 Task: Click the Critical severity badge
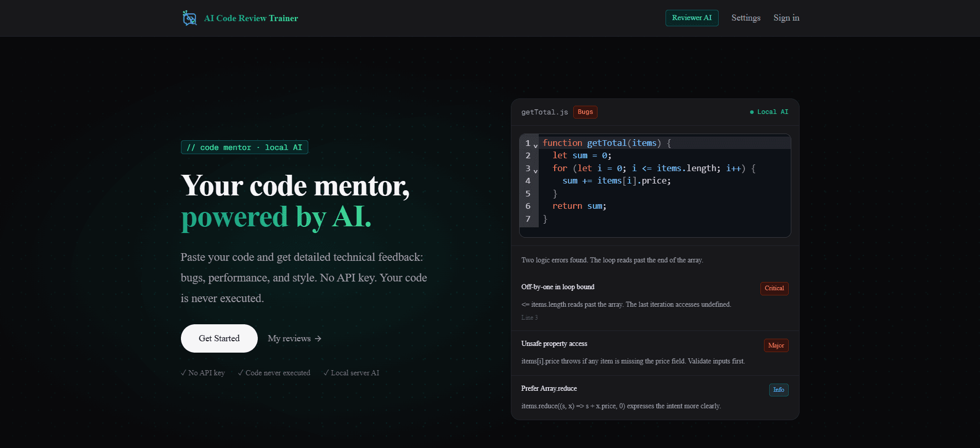(x=774, y=288)
